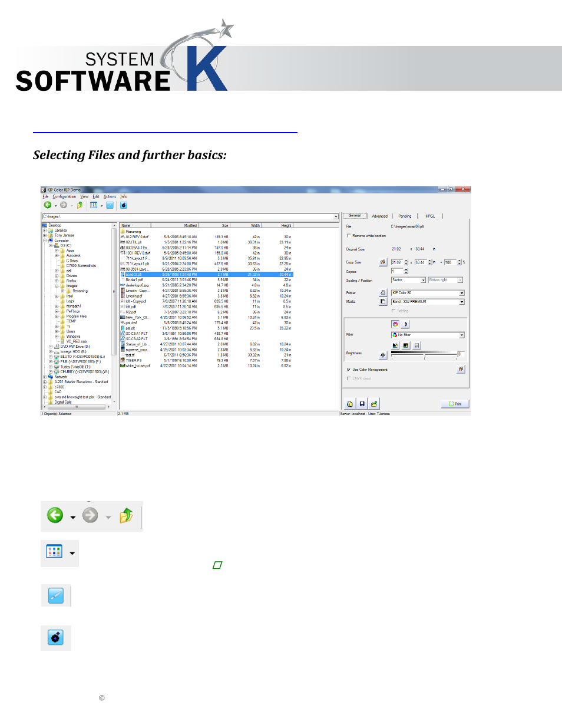Viewport: 562px width, 728px height.
Task: Click the large enlarged Views grid icon
Action: coord(54,552)
